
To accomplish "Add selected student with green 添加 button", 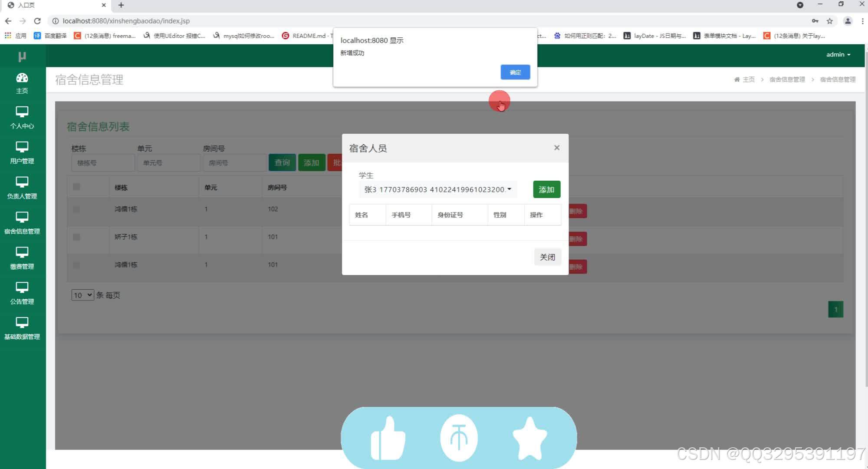I will click(x=546, y=189).
